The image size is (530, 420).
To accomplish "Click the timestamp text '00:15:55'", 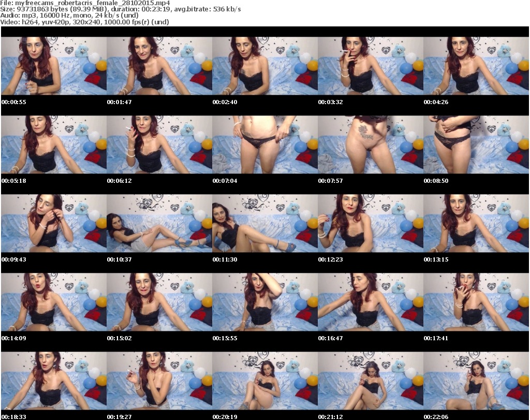I will point(225,338).
